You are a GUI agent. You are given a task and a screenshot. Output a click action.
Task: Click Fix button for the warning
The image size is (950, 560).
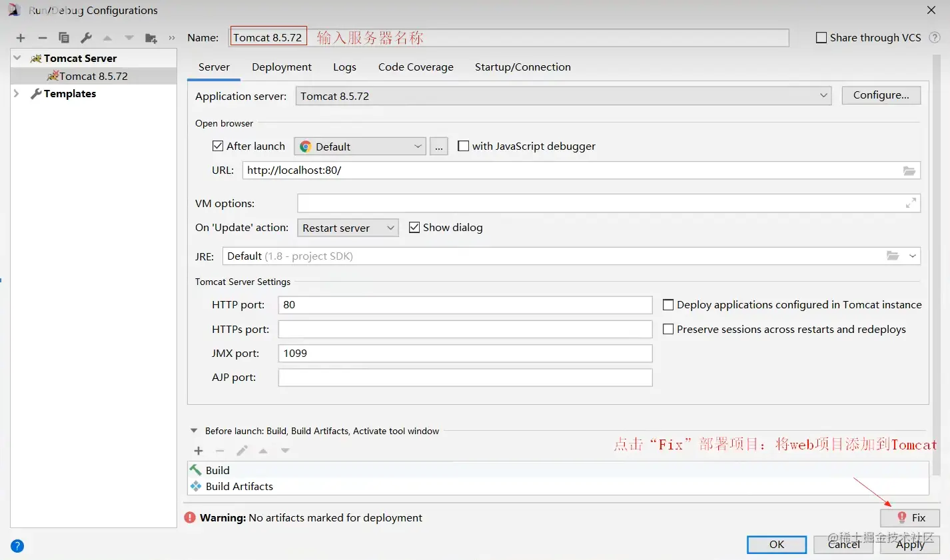click(x=910, y=517)
